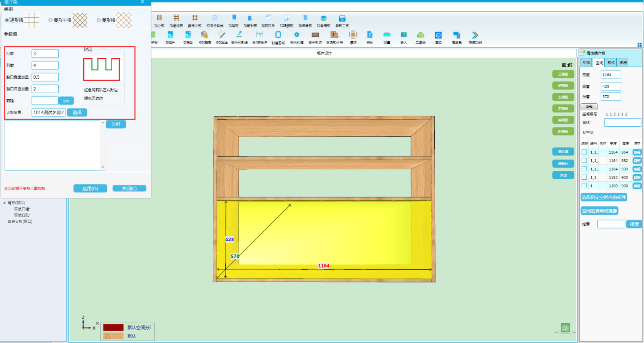The image size is (644, 343).
Task: Tick the checkbox for the 1200 × 900 row
Action: pos(584,186)
